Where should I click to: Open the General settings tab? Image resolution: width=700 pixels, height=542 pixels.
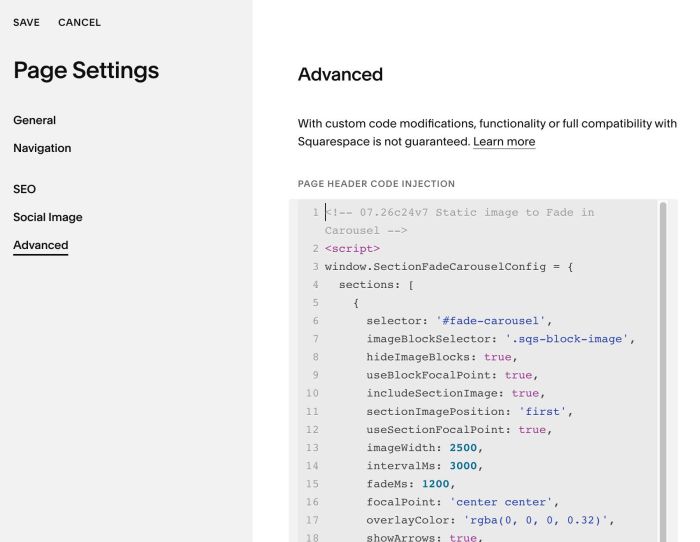click(34, 120)
